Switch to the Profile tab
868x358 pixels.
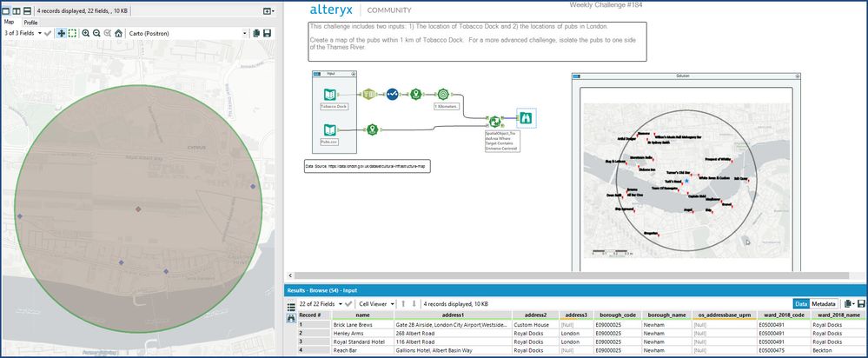30,23
